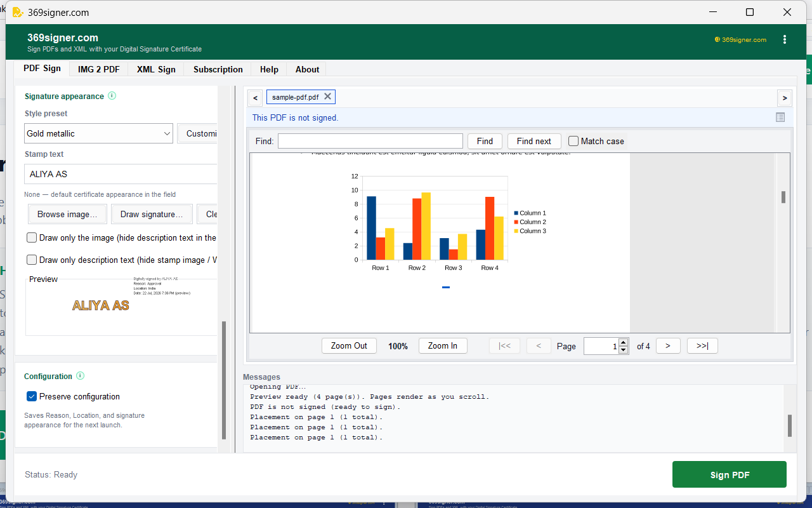Jump to the first page button

(x=505, y=345)
